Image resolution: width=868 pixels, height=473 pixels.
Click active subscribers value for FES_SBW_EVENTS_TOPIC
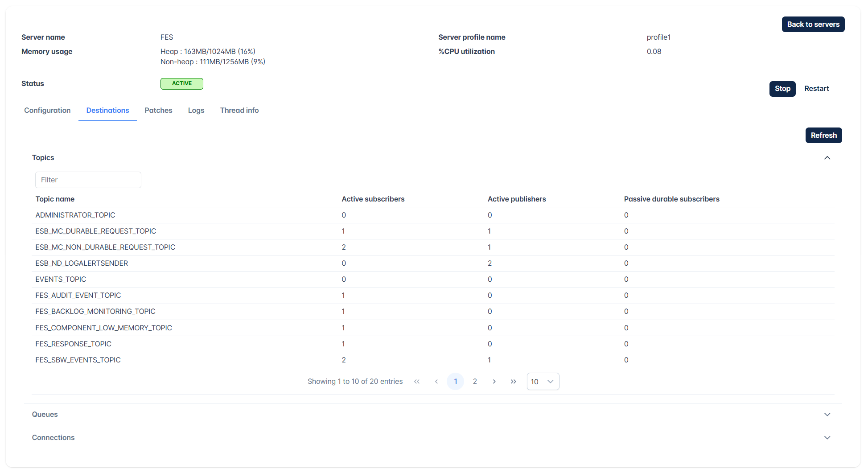pos(344,360)
